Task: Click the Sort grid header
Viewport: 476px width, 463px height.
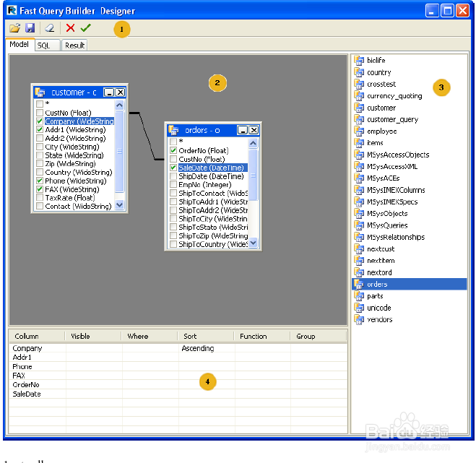Action: click(x=206, y=337)
